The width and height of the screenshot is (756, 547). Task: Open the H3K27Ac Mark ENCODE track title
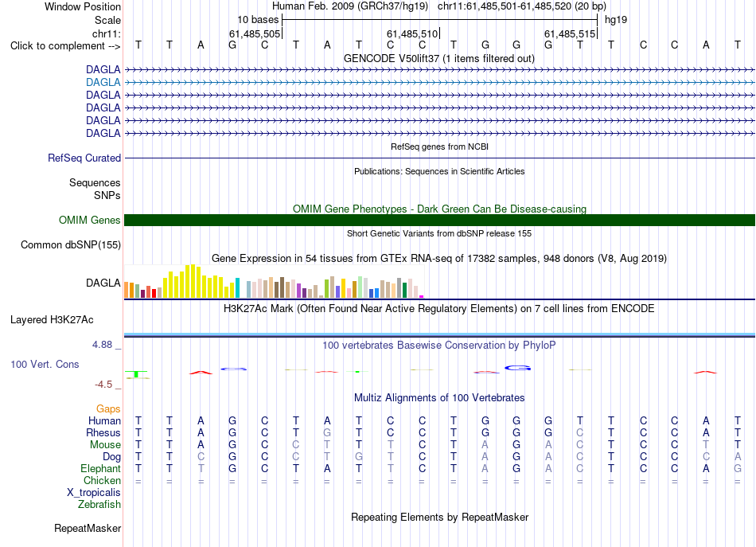[x=439, y=308]
